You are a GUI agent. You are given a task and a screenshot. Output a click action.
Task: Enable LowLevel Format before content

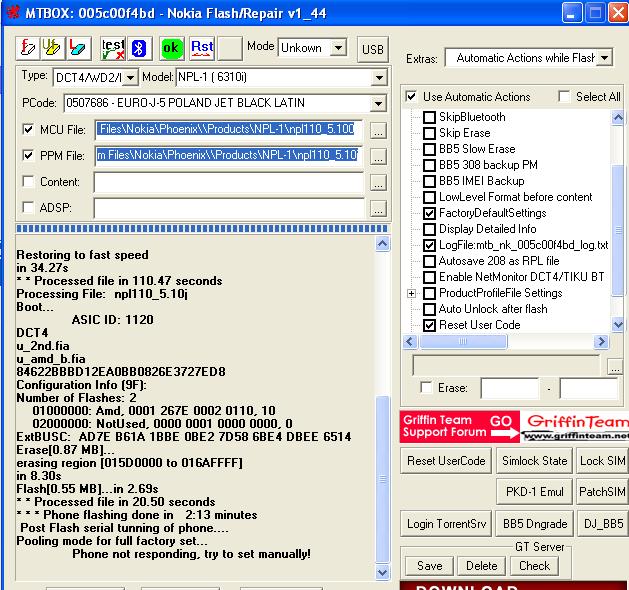[429, 197]
